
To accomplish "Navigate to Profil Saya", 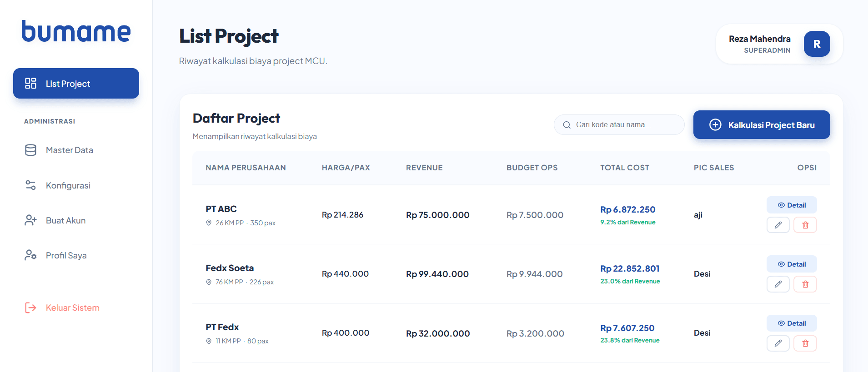I will point(76,255).
